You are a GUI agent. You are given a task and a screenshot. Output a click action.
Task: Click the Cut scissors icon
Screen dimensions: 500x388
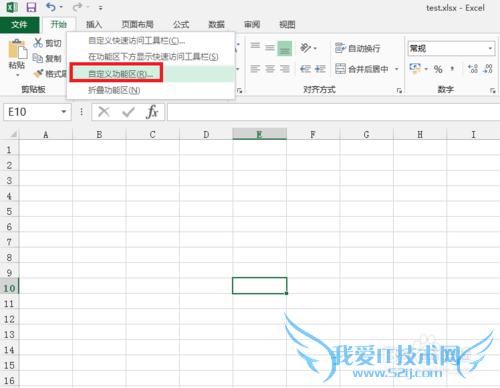click(38, 43)
